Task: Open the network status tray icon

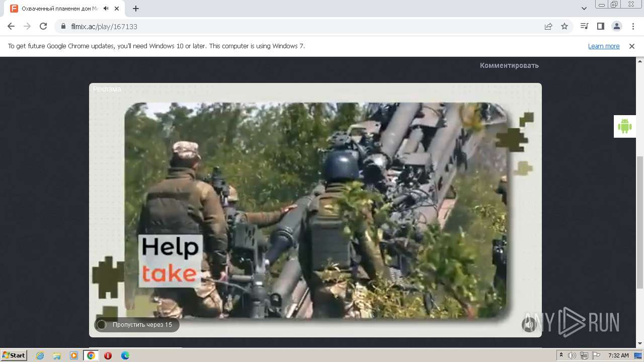Action: (x=584, y=355)
